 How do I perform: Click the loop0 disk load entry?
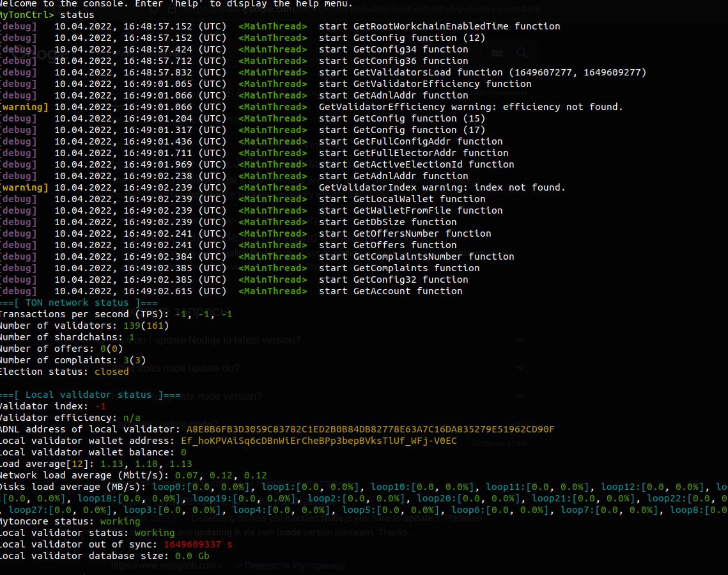point(201,487)
